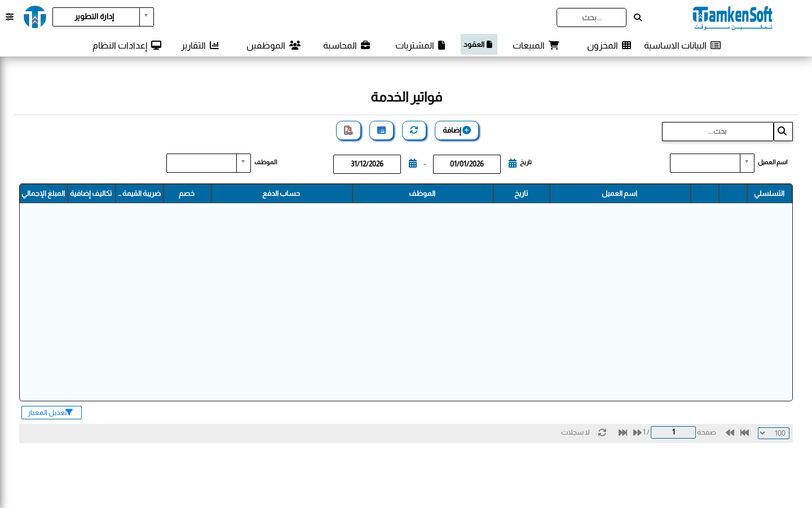812x508 pixels.
Task: Sort by the حساب الدفع column header
Action: point(281,194)
